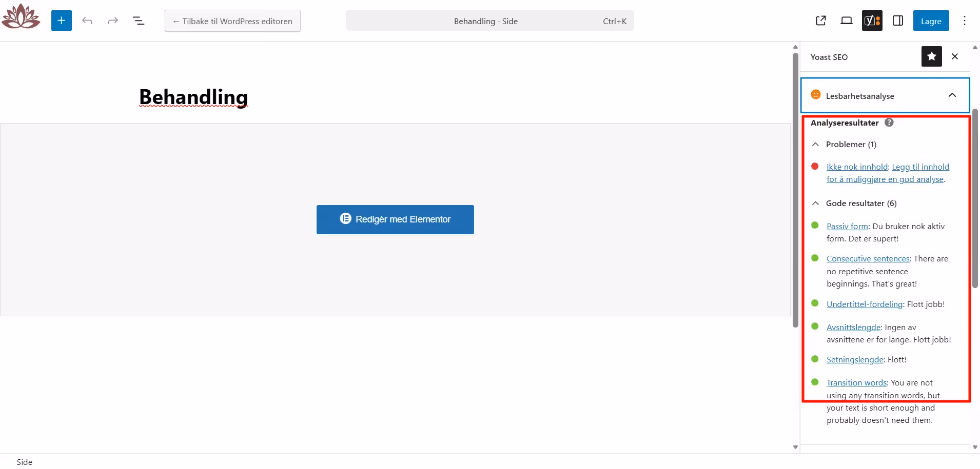Screen dimensions: 980x469
Task: Collapse the Lesbarhetsanalyse section
Action: pos(886,95)
